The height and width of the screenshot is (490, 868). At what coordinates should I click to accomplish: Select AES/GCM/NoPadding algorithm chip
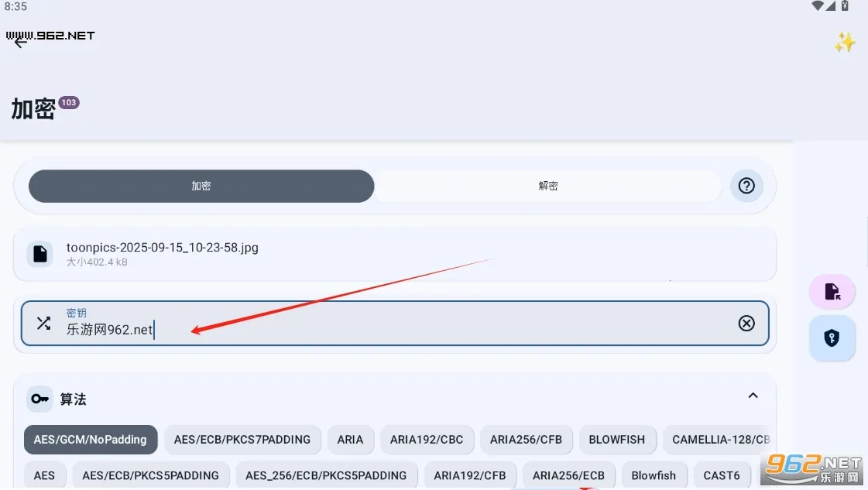(91, 440)
